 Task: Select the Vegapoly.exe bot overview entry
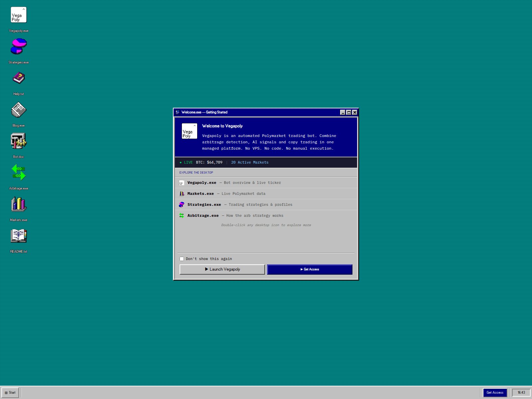pos(266,183)
